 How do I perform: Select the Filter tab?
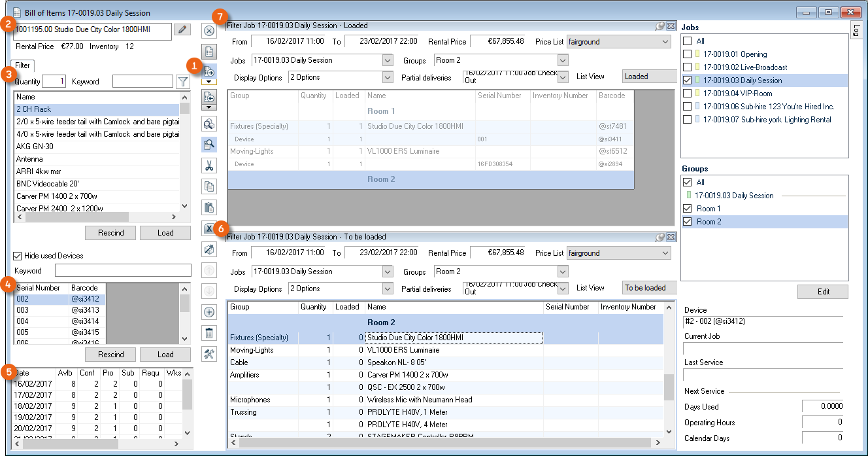pos(23,65)
